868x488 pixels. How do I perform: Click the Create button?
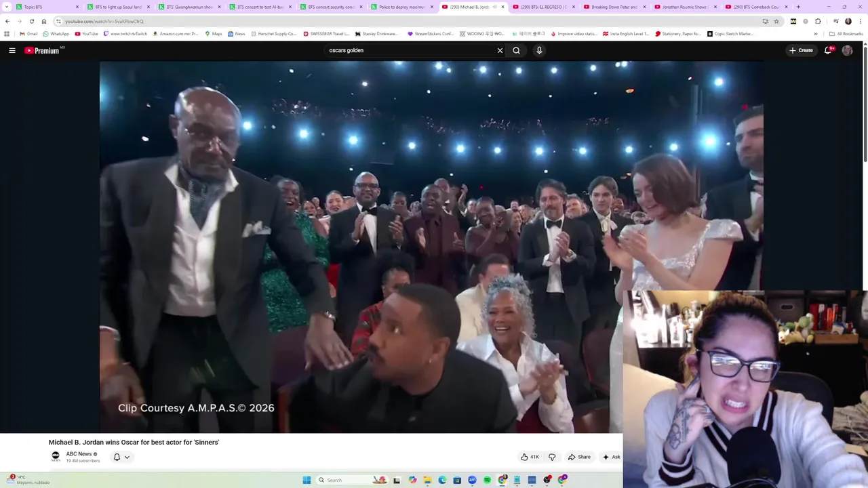coord(801,50)
